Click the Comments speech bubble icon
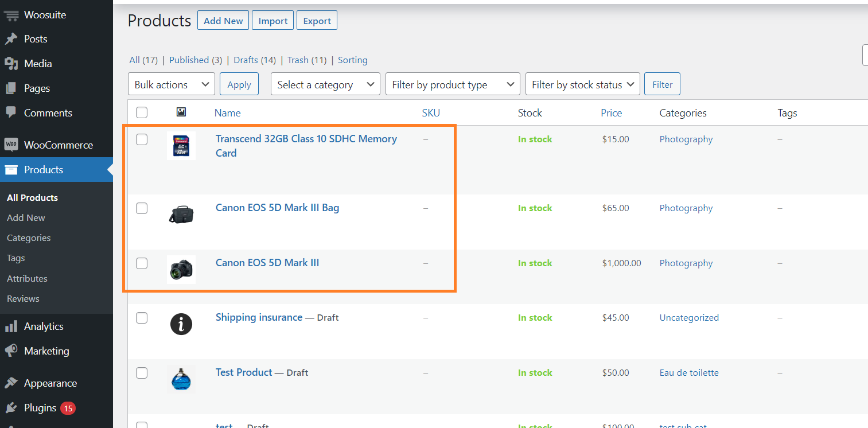The width and height of the screenshot is (868, 428). click(11, 113)
